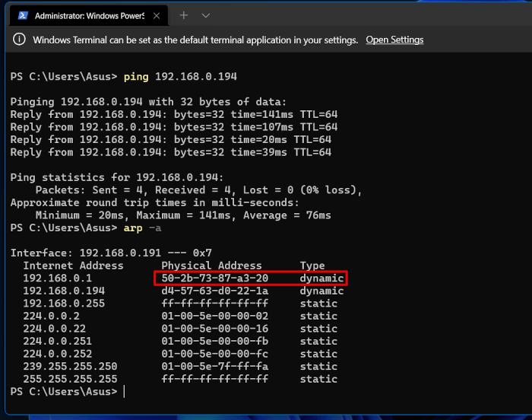532x420 pixels.
Task: Click the final PS C:\Users\Asus> prompt cursor
Action: pos(124,391)
